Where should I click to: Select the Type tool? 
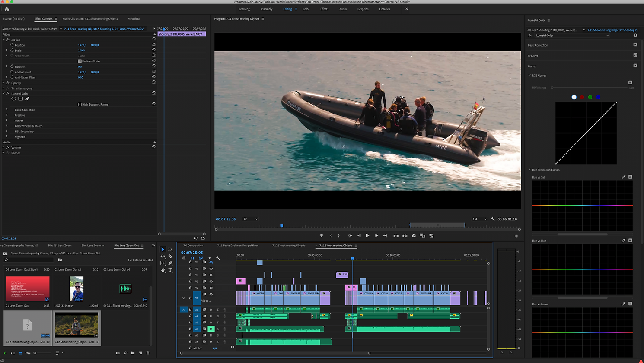(170, 270)
